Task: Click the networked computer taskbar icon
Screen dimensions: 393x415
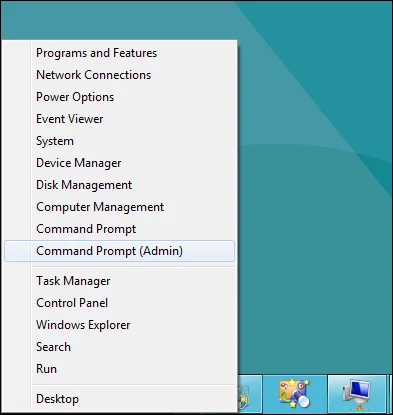Action: pos(357,394)
